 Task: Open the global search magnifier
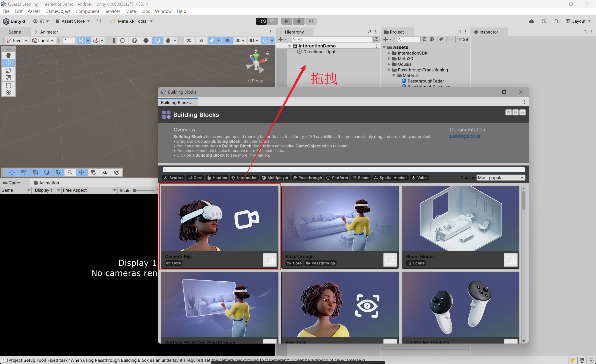coord(556,21)
